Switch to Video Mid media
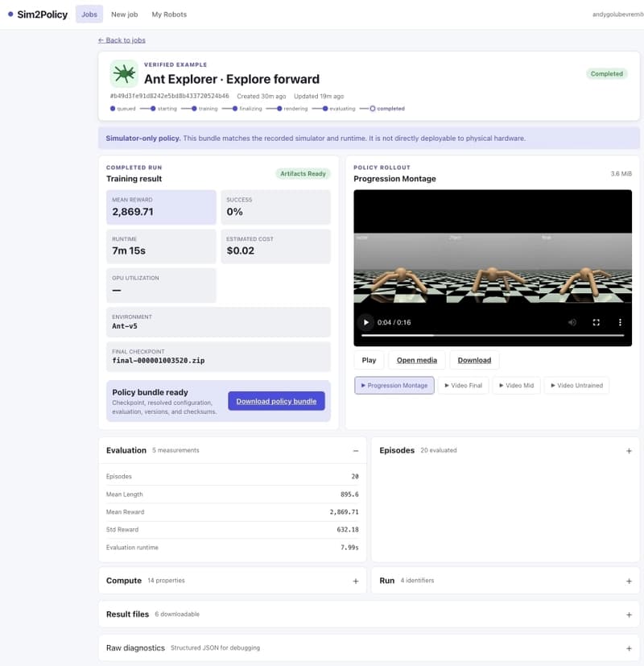The width and height of the screenshot is (644, 666). click(516, 385)
